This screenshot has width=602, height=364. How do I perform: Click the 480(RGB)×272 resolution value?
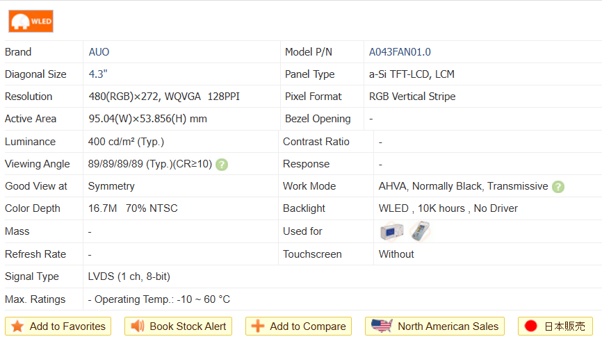coord(123,97)
